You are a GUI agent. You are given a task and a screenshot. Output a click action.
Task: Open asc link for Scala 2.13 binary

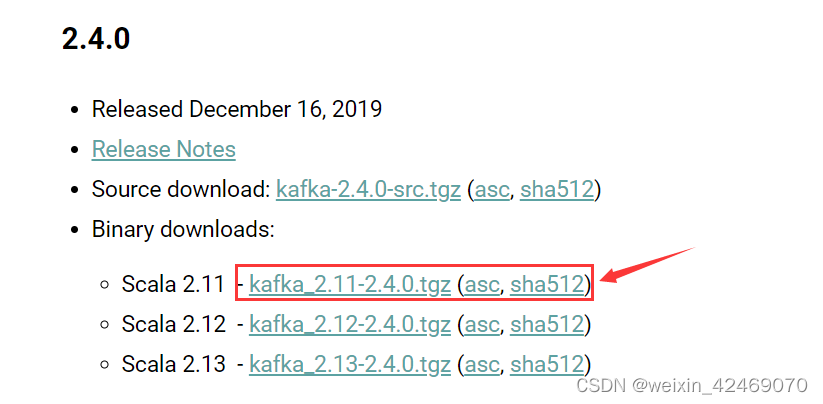point(482,364)
